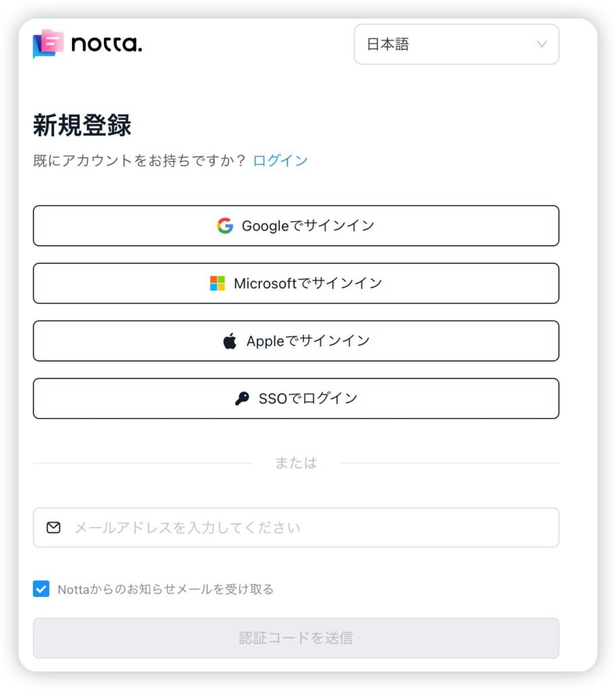Click the language selector chevron arrow
The height and width of the screenshot is (690, 616).
(541, 44)
